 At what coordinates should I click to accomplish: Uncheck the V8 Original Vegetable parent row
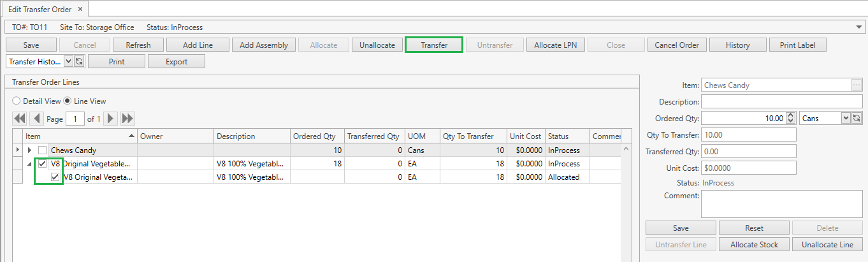tap(42, 164)
